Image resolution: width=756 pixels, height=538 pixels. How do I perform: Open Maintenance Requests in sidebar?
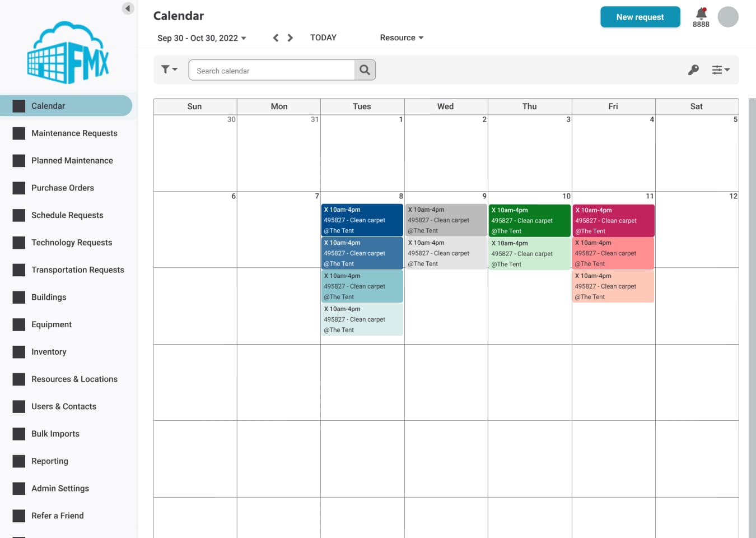(x=74, y=133)
